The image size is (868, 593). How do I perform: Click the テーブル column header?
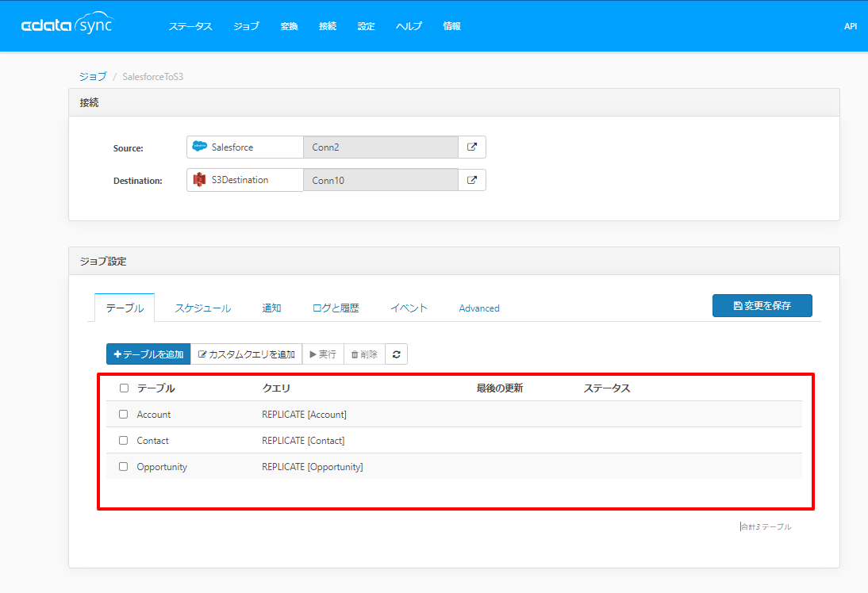(x=156, y=388)
